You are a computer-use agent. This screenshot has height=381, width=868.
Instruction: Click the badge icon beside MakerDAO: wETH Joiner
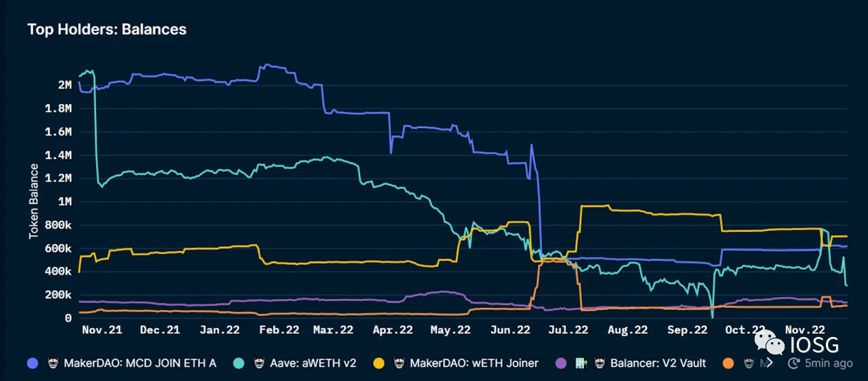399,363
